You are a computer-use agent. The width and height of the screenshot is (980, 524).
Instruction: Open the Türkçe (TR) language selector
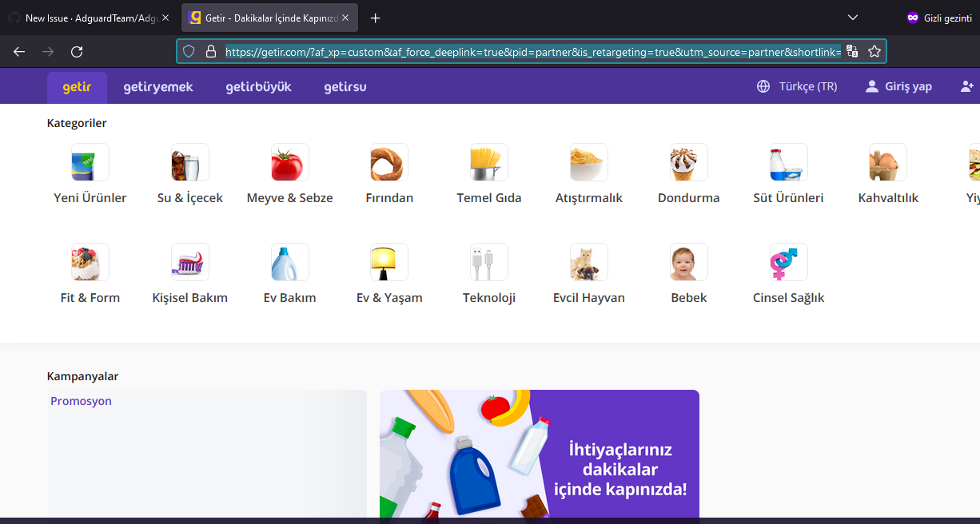click(796, 85)
